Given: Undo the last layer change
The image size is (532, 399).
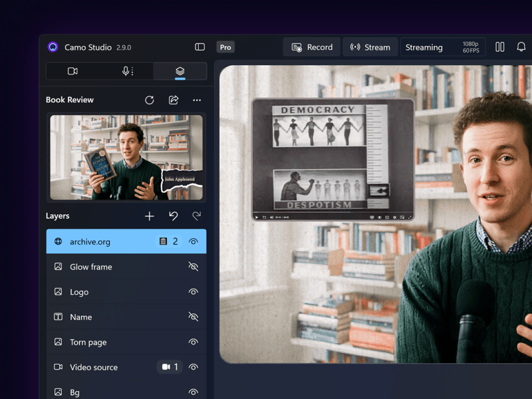Looking at the screenshot, I should [174, 216].
